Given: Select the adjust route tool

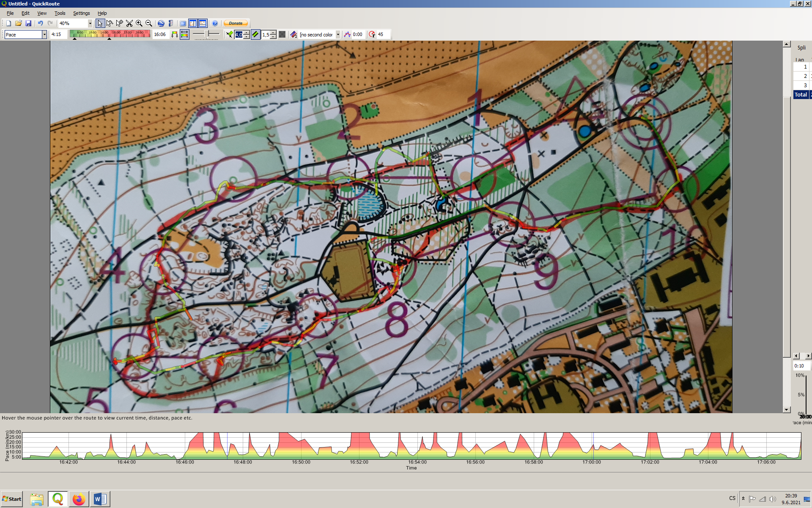Looking at the screenshot, I should tap(110, 23).
